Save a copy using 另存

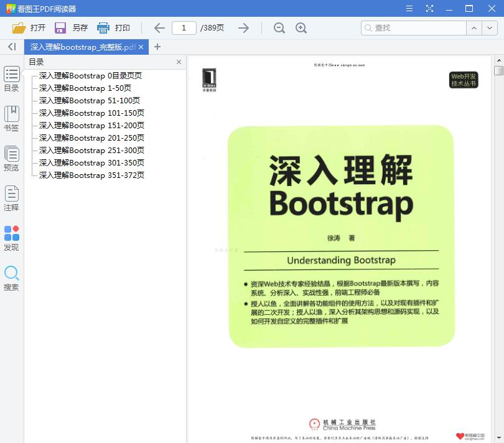71,28
